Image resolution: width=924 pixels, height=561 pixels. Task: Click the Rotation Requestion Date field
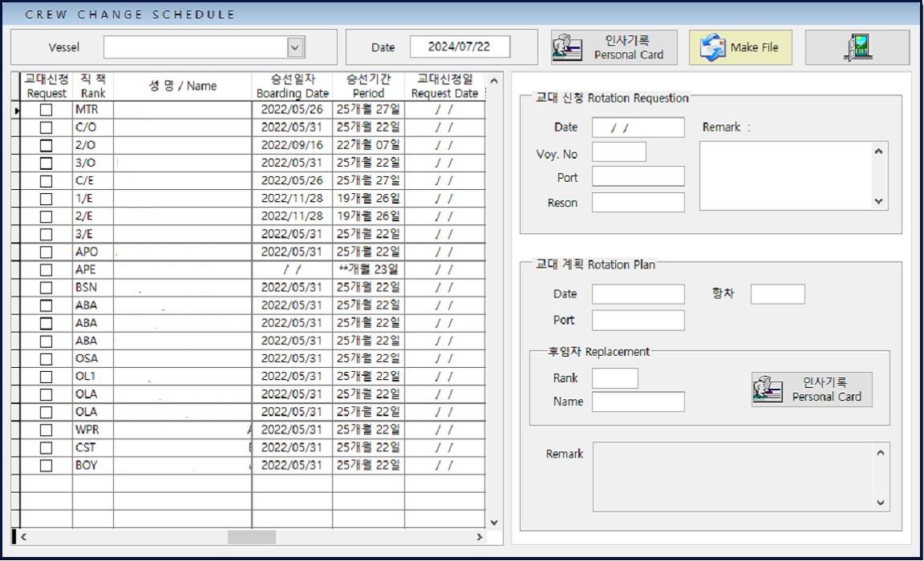[x=638, y=127]
